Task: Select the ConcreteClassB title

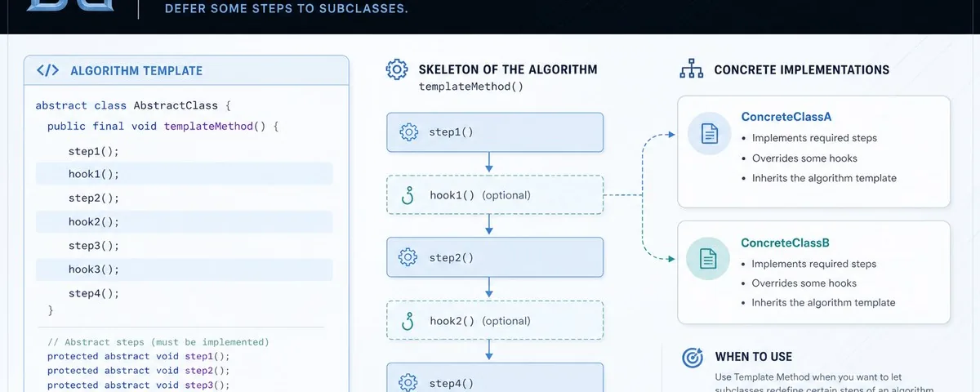Action: pyautogui.click(x=786, y=243)
